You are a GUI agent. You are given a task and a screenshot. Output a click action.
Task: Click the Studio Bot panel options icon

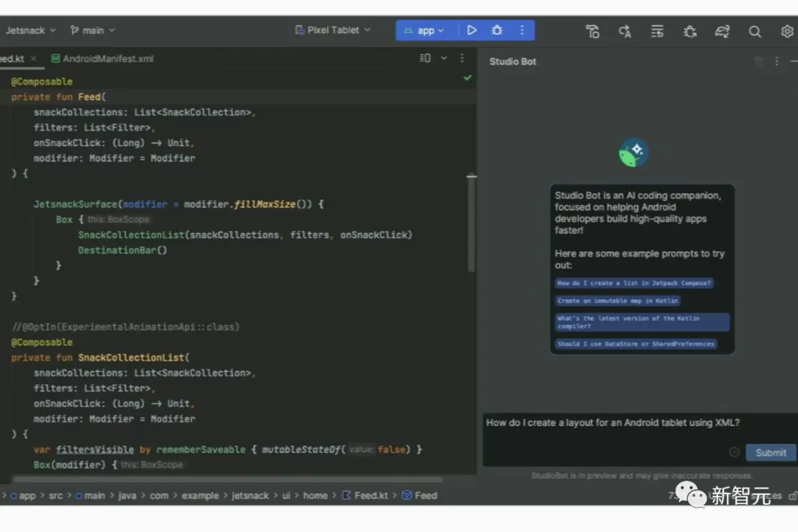click(x=777, y=61)
